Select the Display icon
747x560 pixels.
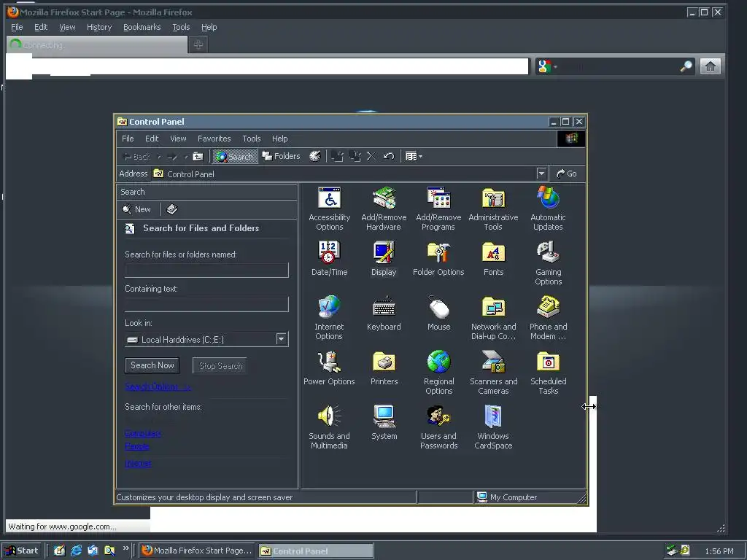click(x=384, y=259)
